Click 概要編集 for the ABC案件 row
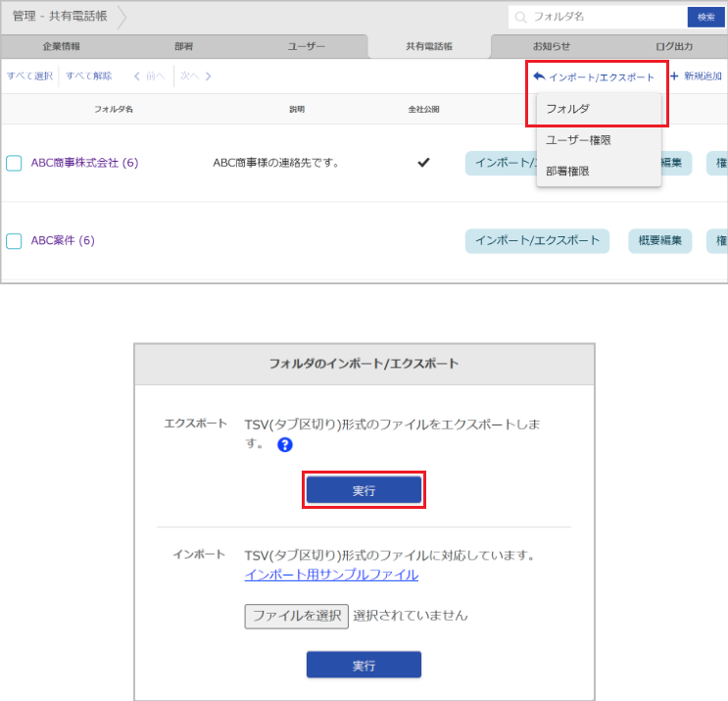Image resolution: width=728 pixels, height=701 pixels. [659, 240]
